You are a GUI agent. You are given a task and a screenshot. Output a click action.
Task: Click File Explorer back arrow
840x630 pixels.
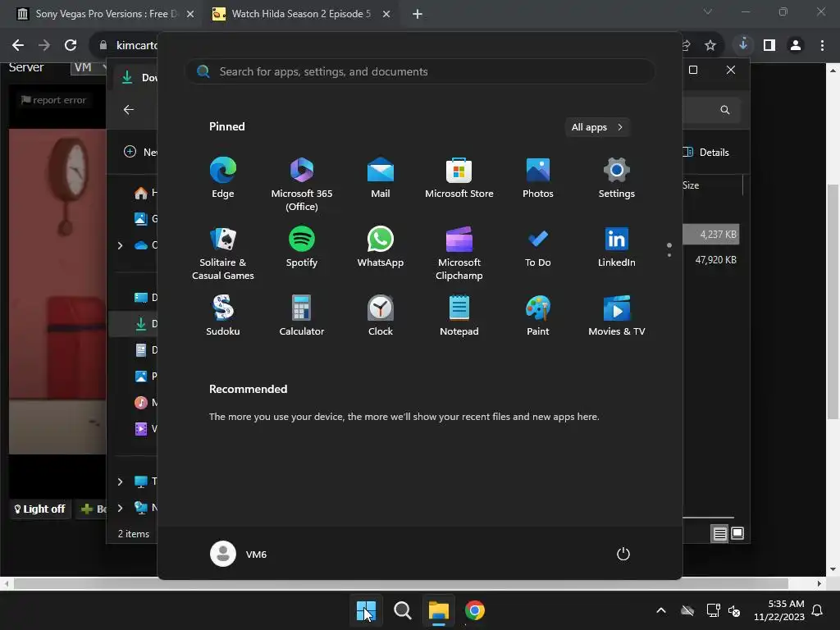click(129, 110)
